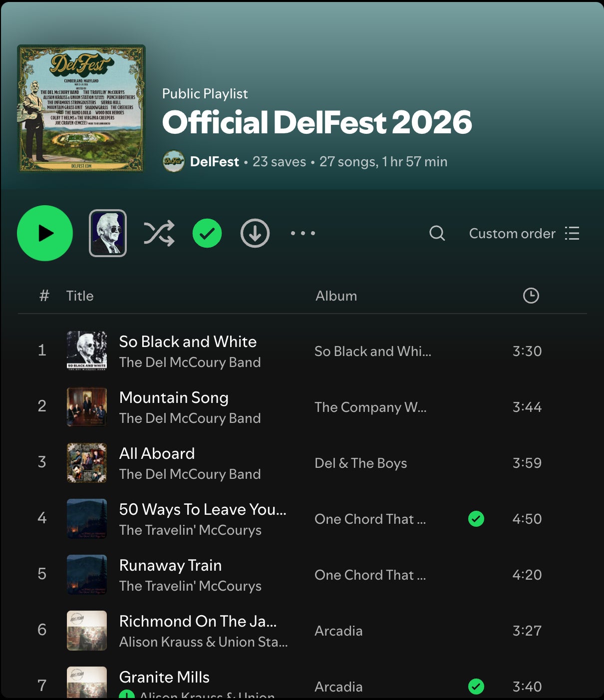The height and width of the screenshot is (700, 604).
Task: Click the Official DelFest 2026 playlist title
Action: (317, 122)
